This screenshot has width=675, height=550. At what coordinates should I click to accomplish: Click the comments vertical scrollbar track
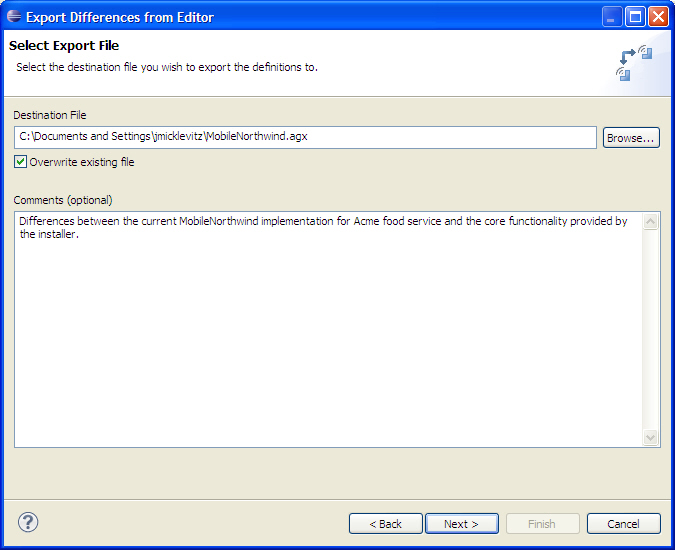[650, 330]
